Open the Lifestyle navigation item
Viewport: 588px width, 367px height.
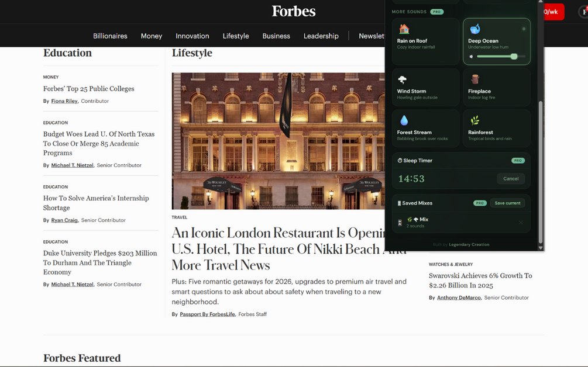coord(236,36)
